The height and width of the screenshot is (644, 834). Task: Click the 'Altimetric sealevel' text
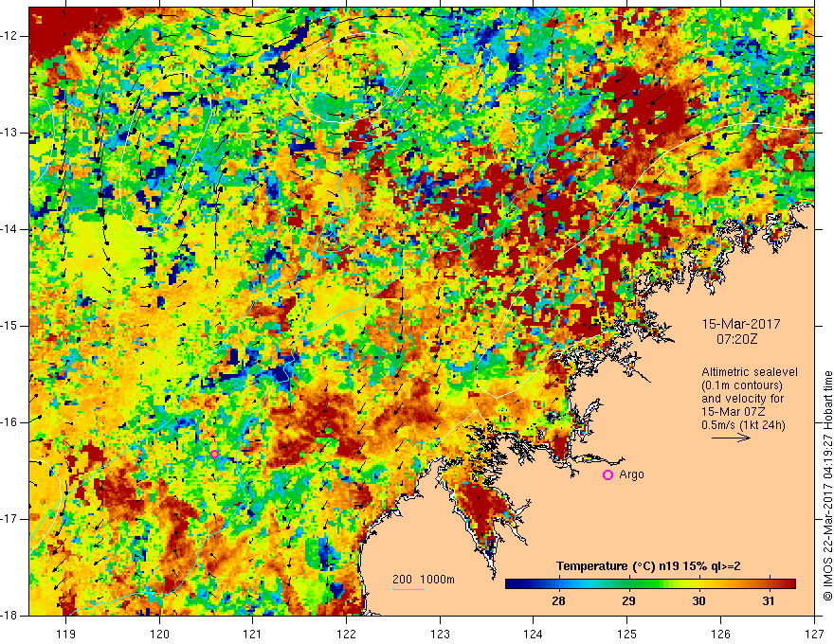point(750,372)
